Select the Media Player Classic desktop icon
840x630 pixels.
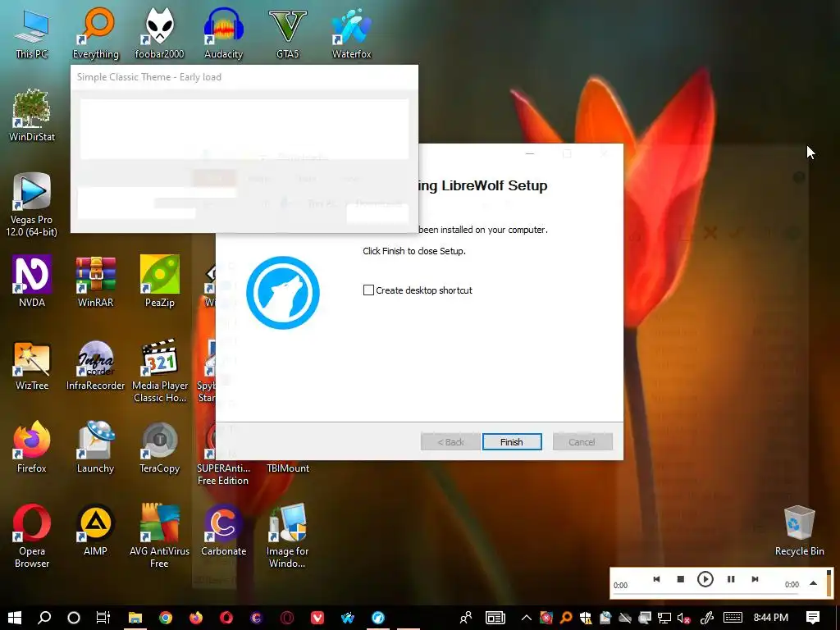pyautogui.click(x=160, y=371)
